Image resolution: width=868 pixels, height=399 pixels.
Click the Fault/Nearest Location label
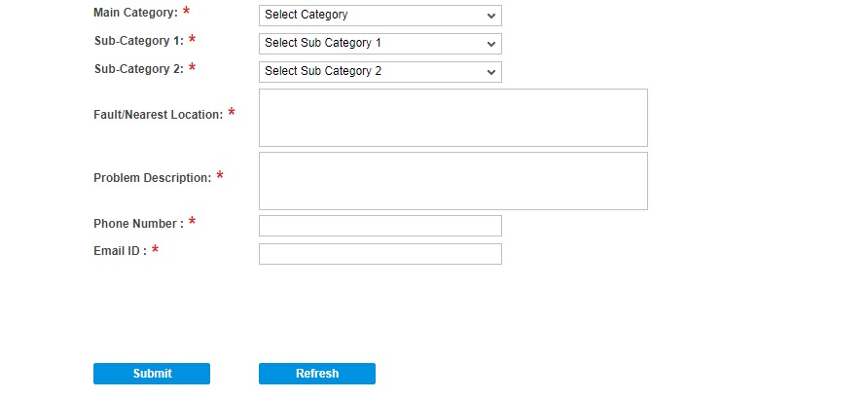pyautogui.click(x=159, y=115)
